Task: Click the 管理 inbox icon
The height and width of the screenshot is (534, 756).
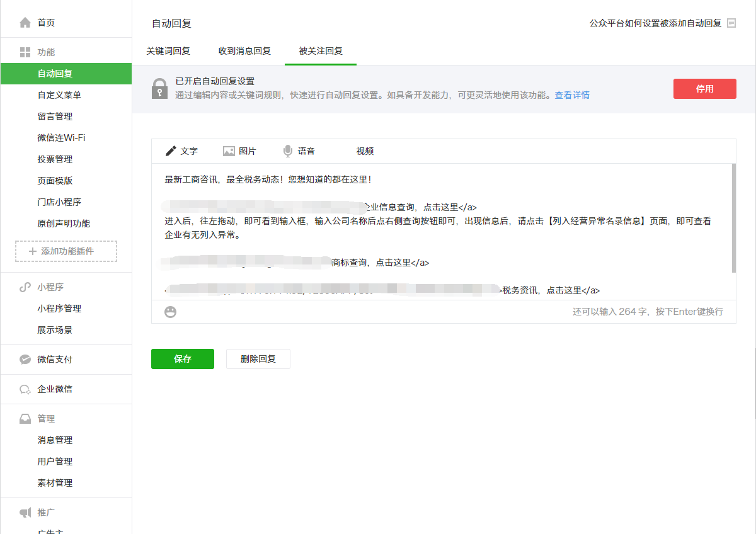Action: (25, 419)
